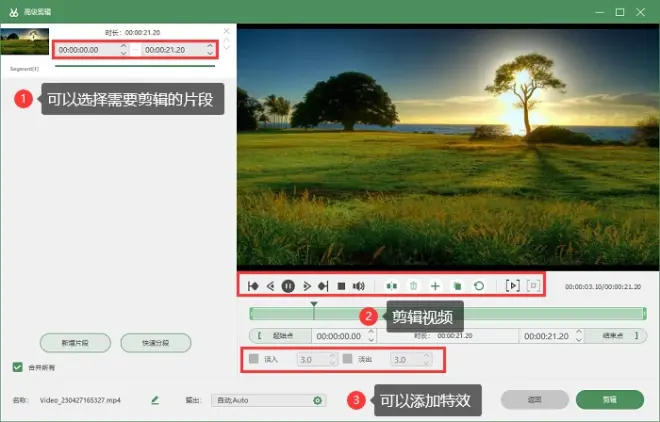The width and height of the screenshot is (660, 422).
Task: Delete the segment with the trash icon
Action: (x=413, y=286)
